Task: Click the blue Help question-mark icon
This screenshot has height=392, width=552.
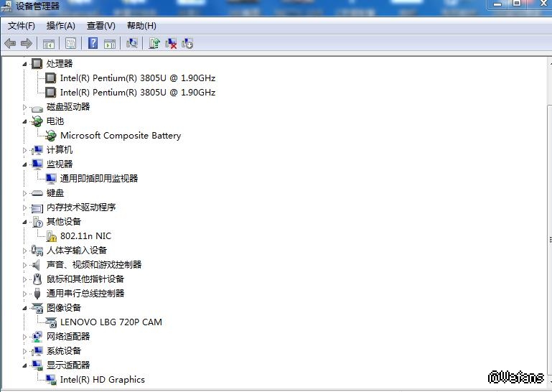Action: point(93,43)
